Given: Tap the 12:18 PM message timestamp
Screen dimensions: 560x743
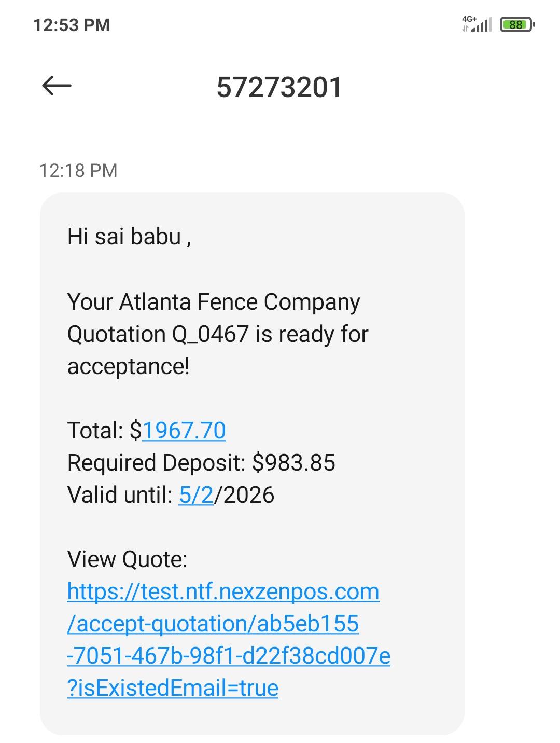Looking at the screenshot, I should (78, 170).
